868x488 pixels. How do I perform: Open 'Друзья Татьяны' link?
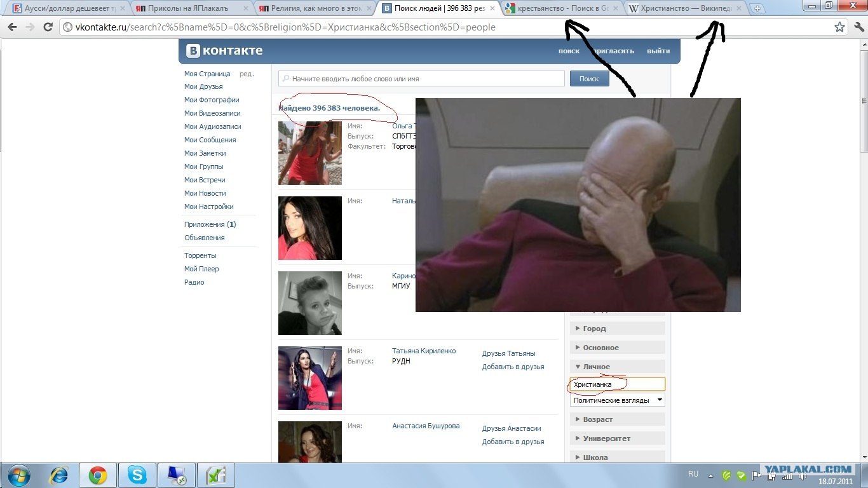tap(508, 353)
